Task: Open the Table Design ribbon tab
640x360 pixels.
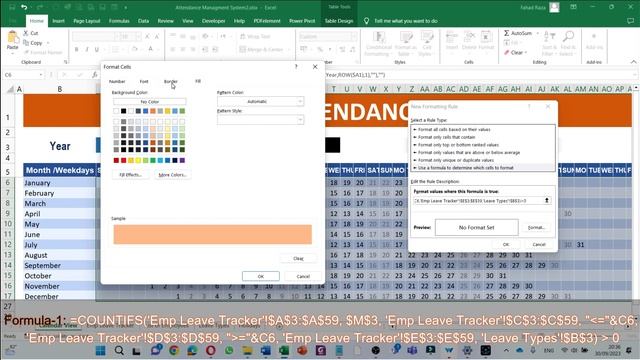Action: [339, 21]
